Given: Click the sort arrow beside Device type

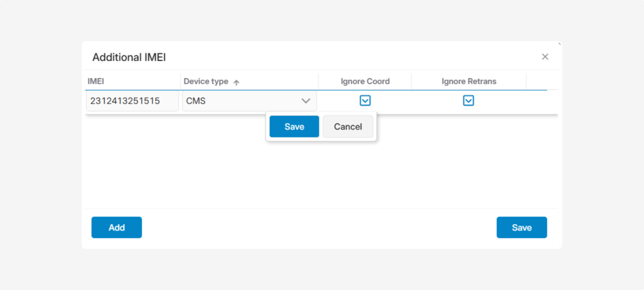Looking at the screenshot, I should tap(236, 82).
